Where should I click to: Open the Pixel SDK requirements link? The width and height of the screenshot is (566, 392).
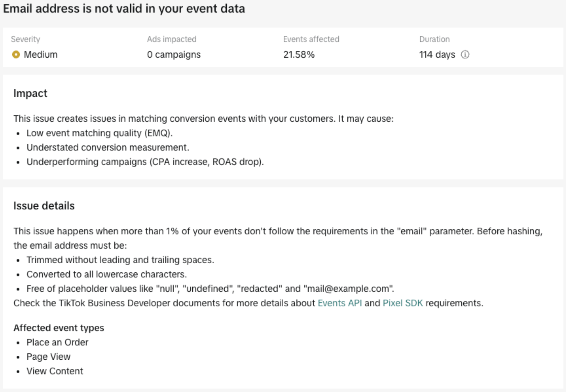402,303
